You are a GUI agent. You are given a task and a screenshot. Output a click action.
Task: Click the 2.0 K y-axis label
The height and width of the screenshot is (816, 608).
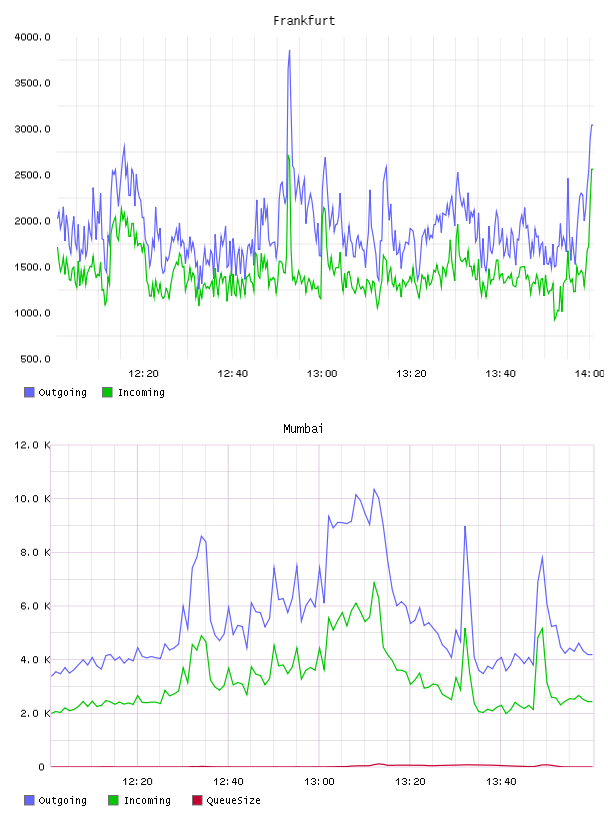35,713
